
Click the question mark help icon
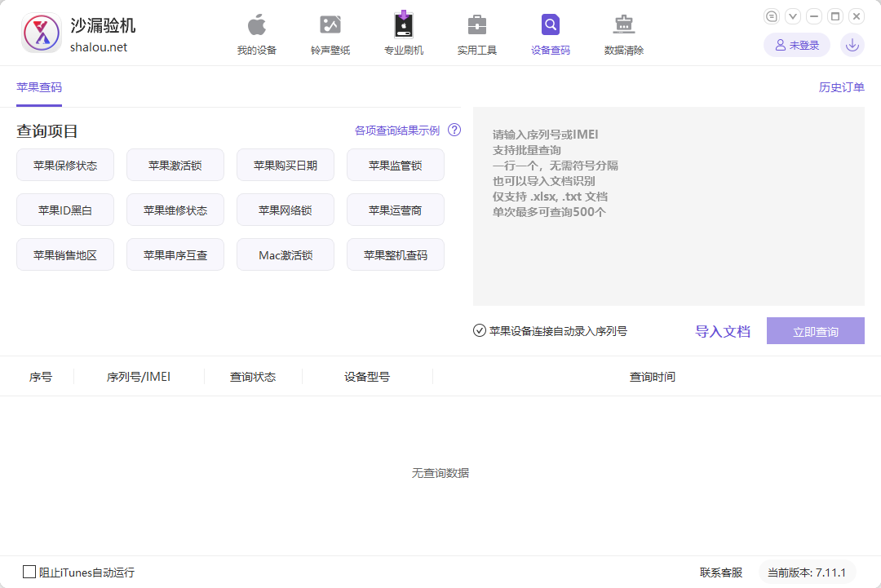(x=454, y=130)
